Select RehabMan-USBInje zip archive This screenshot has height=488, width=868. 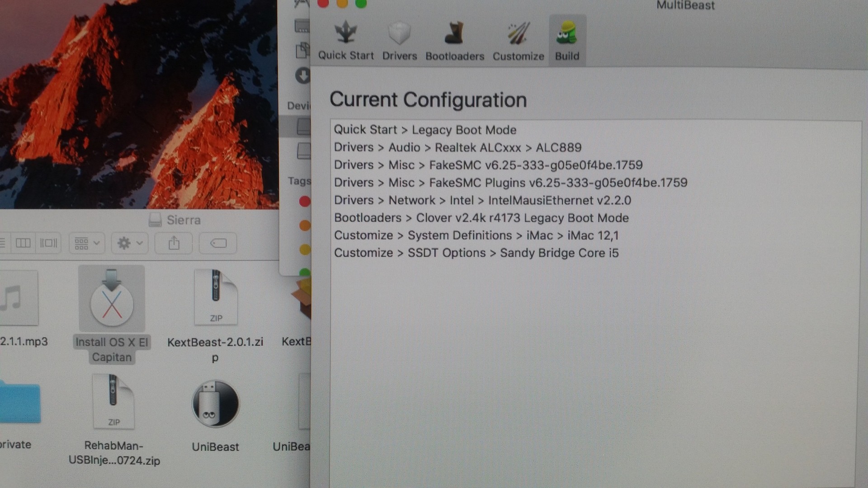[114, 402]
